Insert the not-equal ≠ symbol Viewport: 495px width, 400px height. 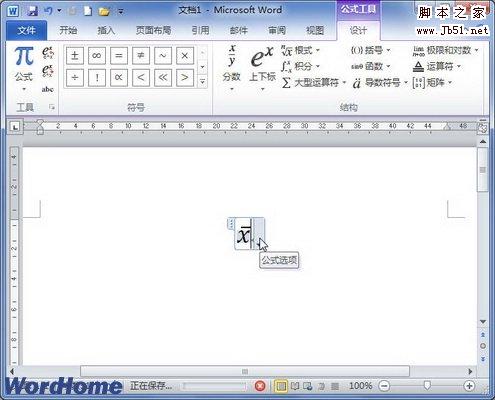(141, 55)
